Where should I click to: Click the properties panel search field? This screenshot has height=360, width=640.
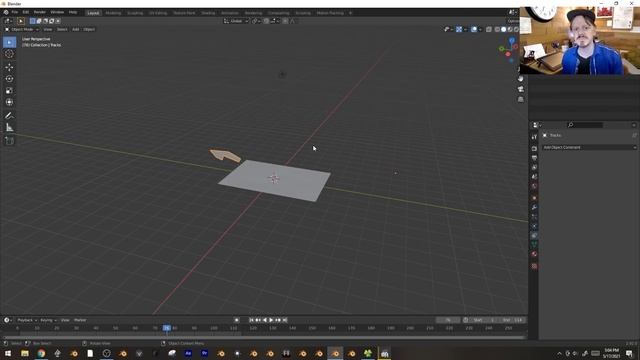click(585, 125)
